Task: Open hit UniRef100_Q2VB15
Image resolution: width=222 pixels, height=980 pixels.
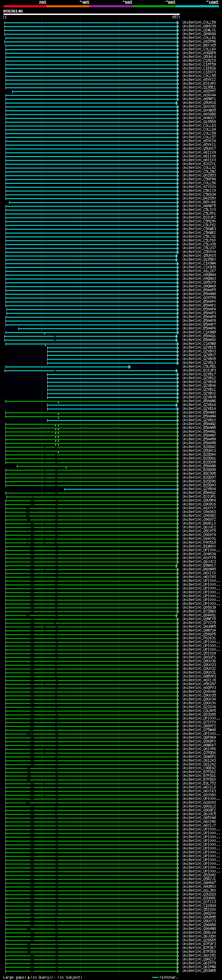Action: [x=199, y=347]
